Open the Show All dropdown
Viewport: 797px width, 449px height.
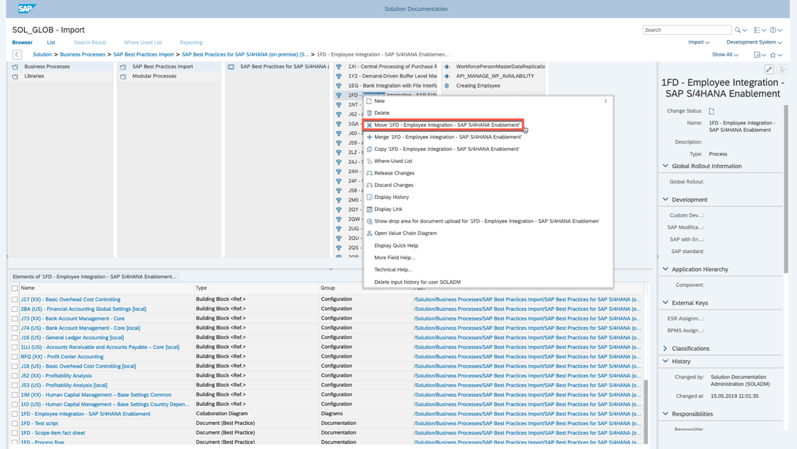(725, 54)
